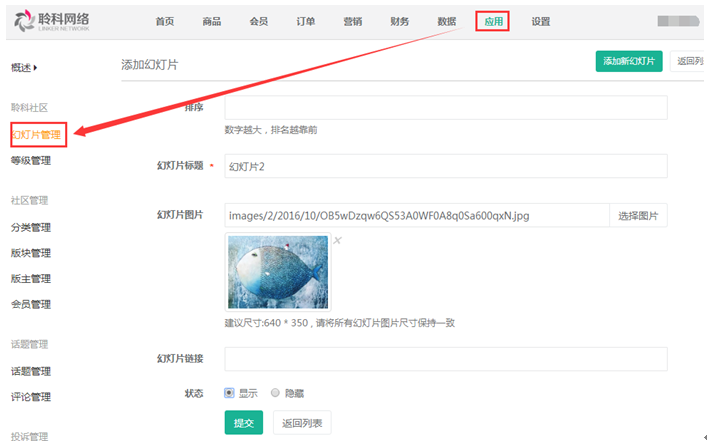Open the 设置 top menu

540,21
